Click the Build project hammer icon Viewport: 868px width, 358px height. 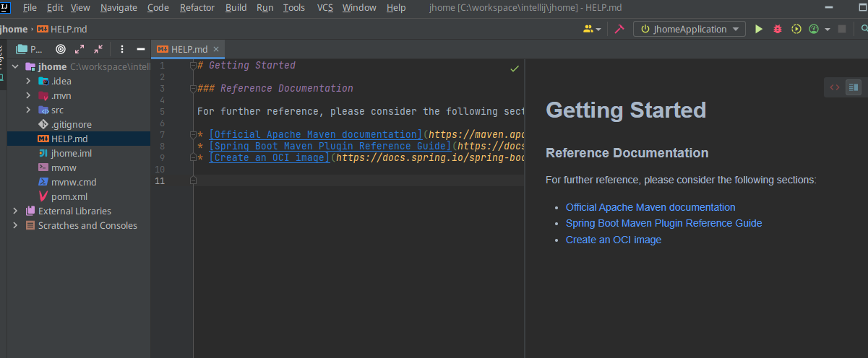click(619, 29)
